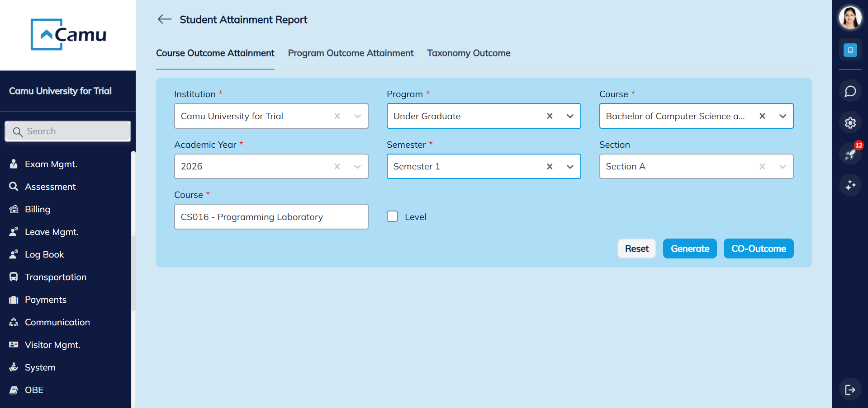Click the Generate button

[689, 248]
